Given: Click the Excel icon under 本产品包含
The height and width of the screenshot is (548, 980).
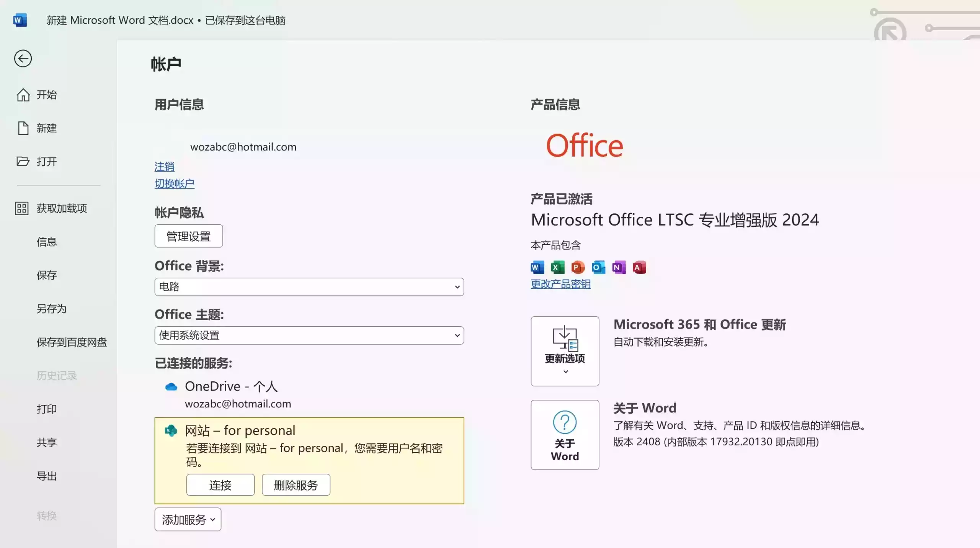Looking at the screenshot, I should pyautogui.click(x=557, y=267).
